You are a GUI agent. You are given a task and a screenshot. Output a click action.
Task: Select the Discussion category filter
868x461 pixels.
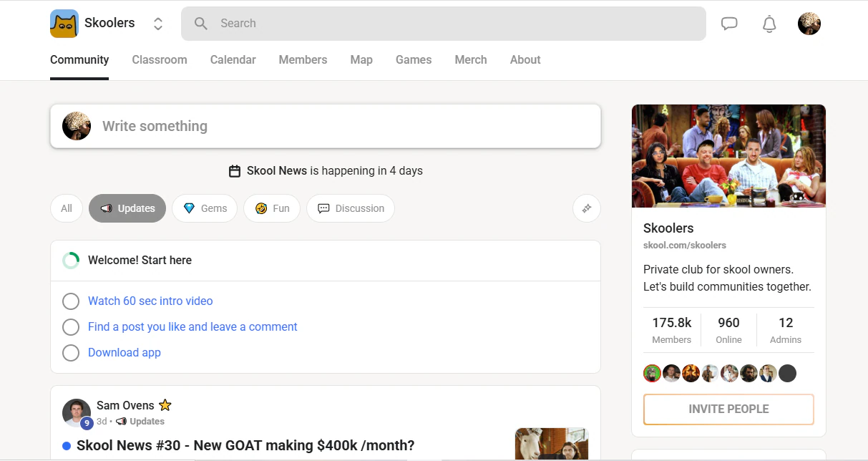[351, 208]
